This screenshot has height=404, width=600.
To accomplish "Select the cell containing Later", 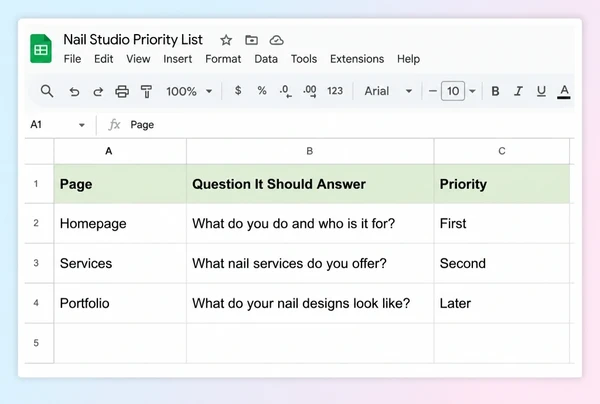I will tap(502, 303).
